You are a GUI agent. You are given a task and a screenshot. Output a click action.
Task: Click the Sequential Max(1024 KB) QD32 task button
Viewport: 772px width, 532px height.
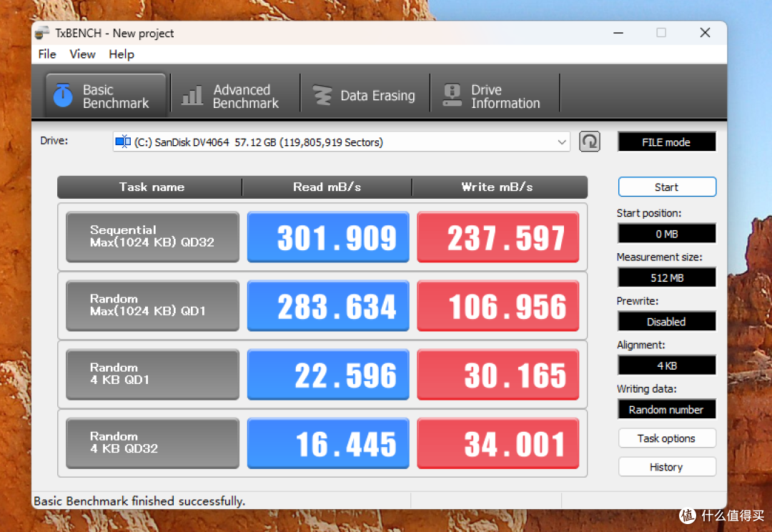(153, 237)
